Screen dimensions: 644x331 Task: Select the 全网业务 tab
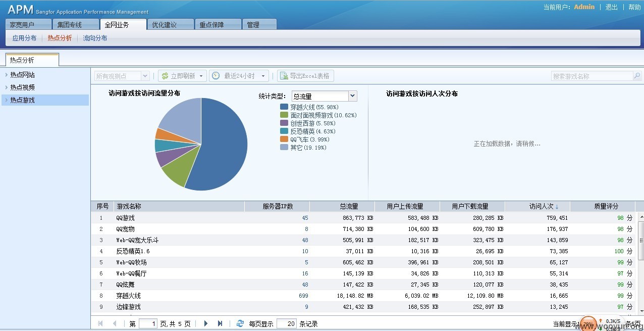[124, 25]
